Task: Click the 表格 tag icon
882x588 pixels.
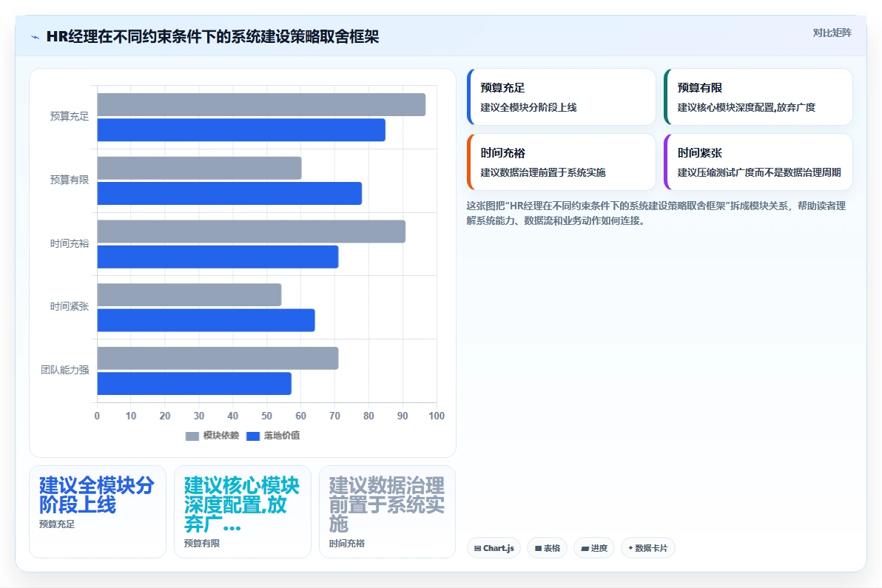Action: (x=539, y=548)
